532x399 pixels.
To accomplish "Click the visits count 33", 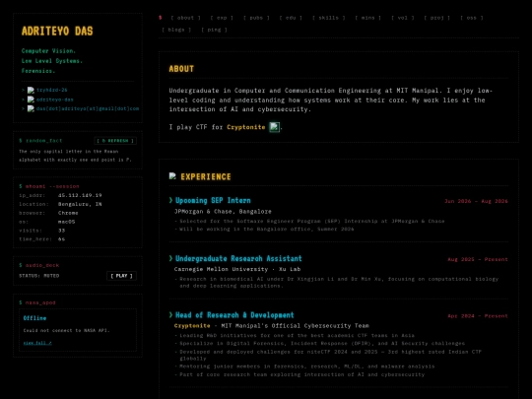I will tap(61, 231).
